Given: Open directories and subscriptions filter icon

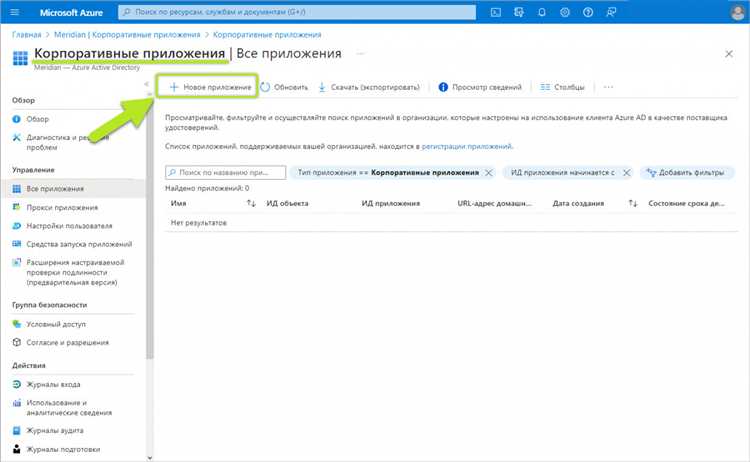Looking at the screenshot, I should click(x=518, y=12).
